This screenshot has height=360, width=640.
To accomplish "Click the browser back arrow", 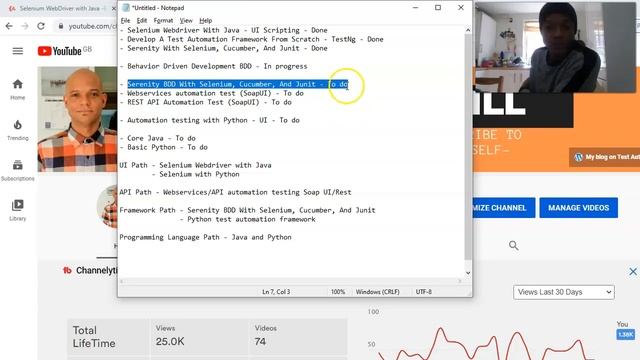I will 9,26.
